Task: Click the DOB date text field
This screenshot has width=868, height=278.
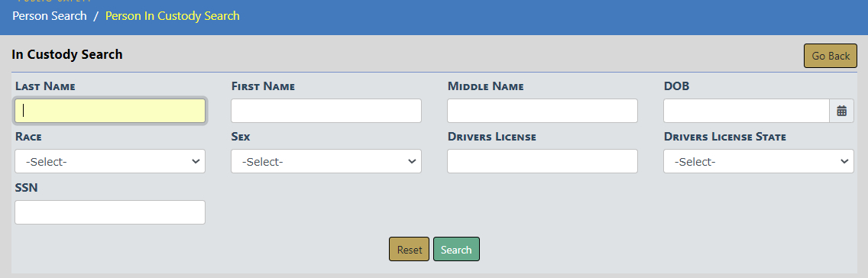Action: [747, 111]
